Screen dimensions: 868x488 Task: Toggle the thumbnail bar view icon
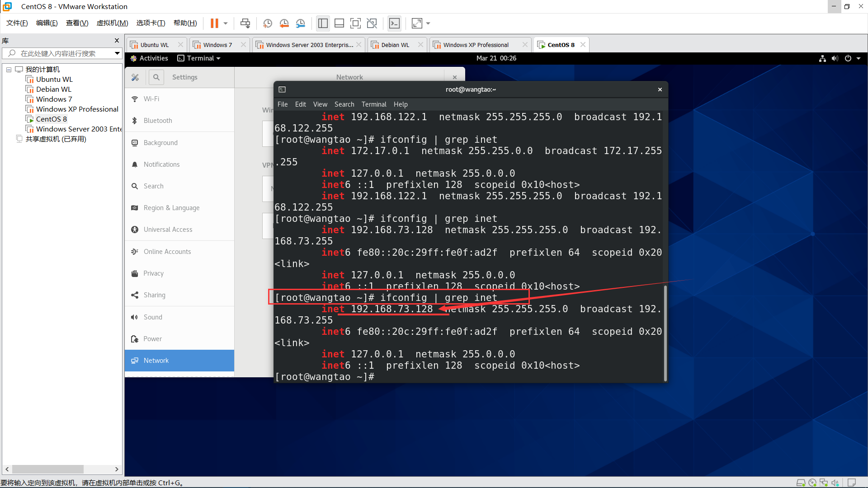(340, 23)
